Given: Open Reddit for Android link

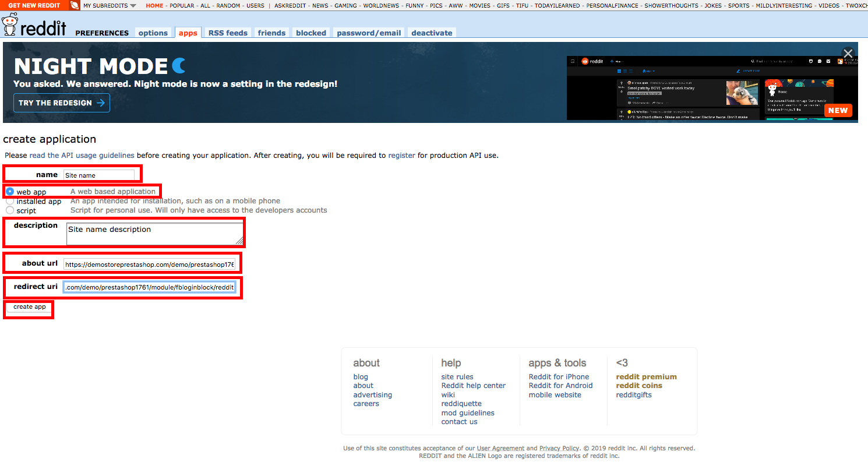Looking at the screenshot, I should [x=560, y=386].
